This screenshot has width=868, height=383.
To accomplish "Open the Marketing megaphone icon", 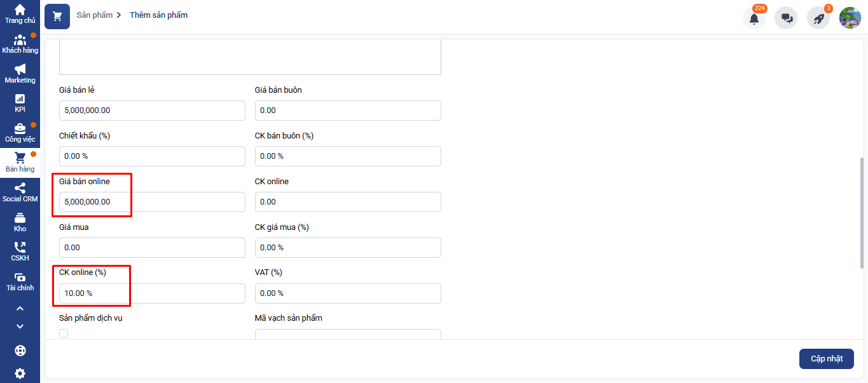I will [x=20, y=73].
